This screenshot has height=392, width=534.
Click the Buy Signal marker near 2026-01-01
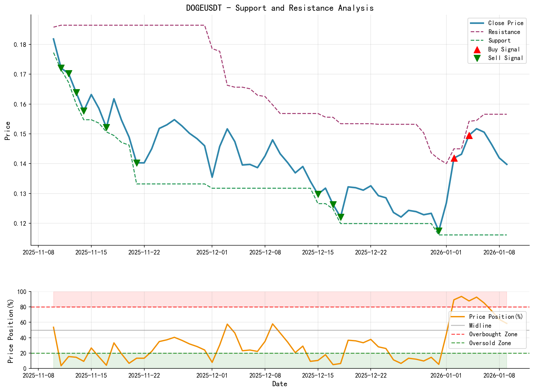coord(455,159)
